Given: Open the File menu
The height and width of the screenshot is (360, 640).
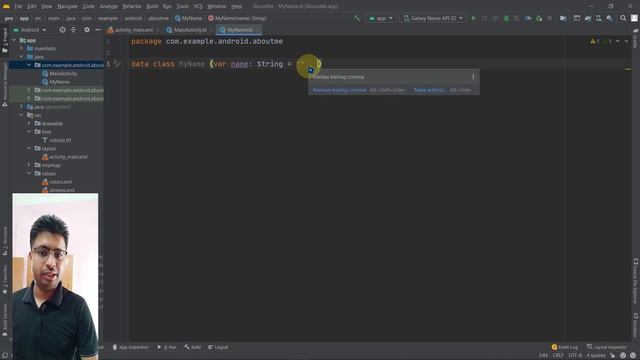Looking at the screenshot, I should point(18,6).
